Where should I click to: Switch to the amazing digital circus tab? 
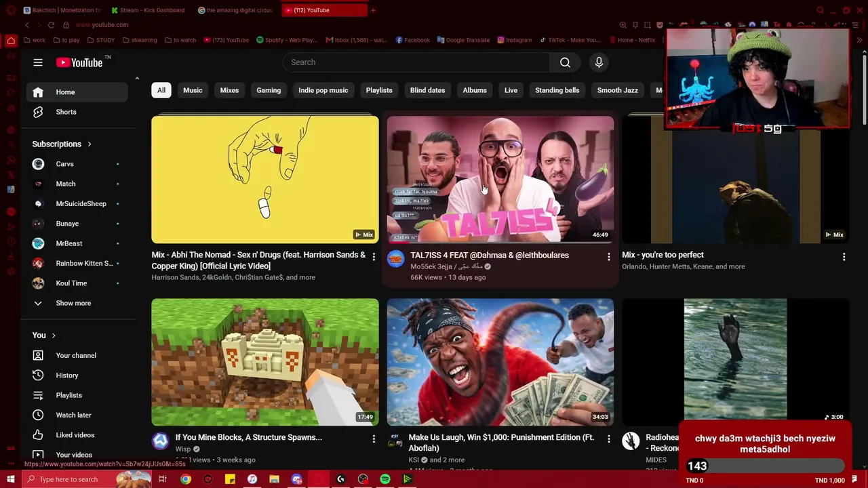click(235, 10)
